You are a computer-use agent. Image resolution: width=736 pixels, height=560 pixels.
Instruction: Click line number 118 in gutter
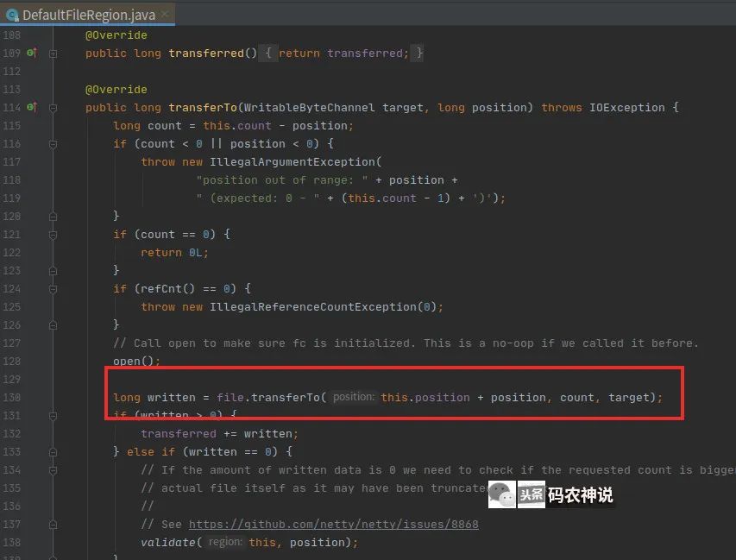[11, 180]
